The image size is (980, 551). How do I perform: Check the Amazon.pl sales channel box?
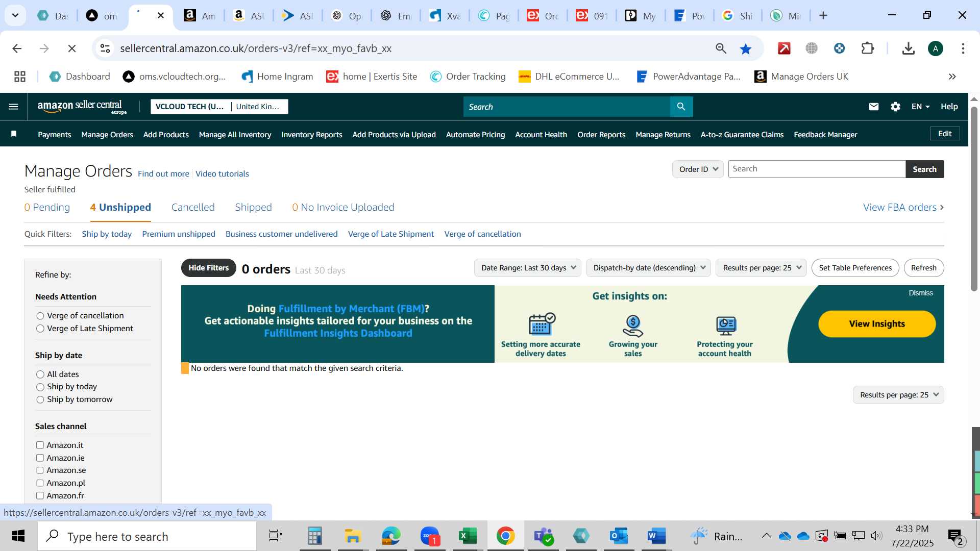coord(40,483)
